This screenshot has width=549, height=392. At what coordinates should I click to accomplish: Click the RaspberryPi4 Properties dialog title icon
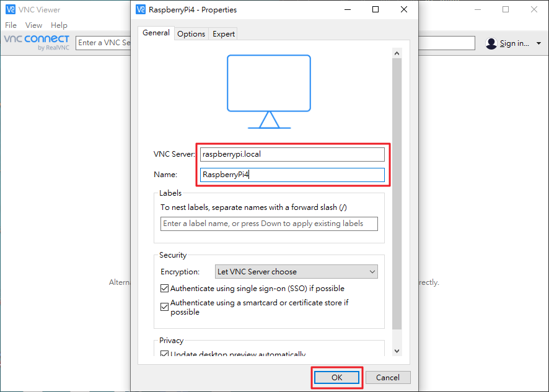141,9
